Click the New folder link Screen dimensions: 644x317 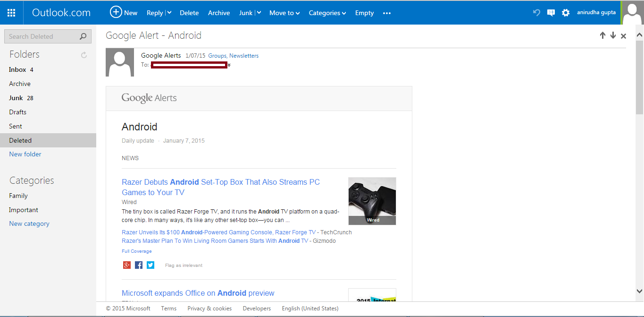25,154
